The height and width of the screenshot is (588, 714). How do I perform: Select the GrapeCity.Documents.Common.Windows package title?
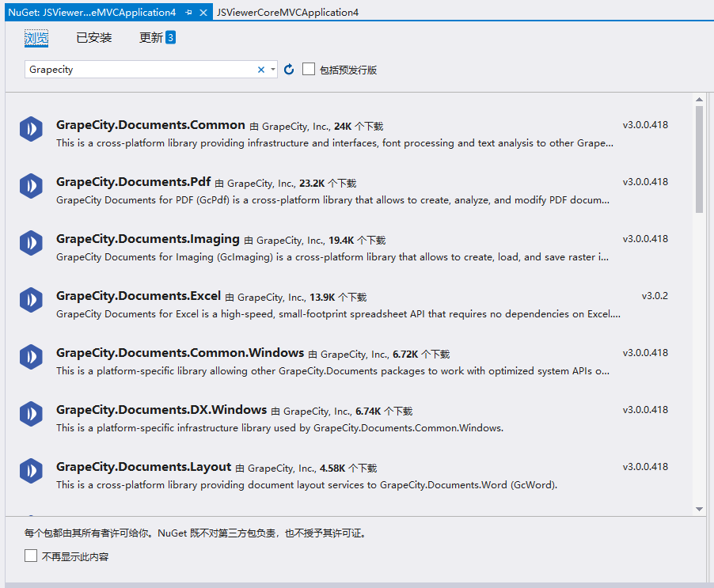[x=180, y=353]
